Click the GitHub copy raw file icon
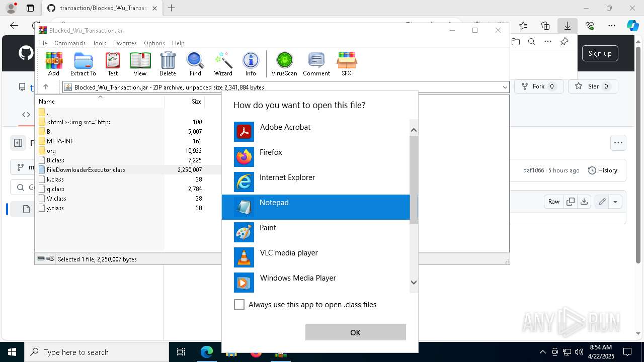644x362 pixels. click(x=571, y=202)
